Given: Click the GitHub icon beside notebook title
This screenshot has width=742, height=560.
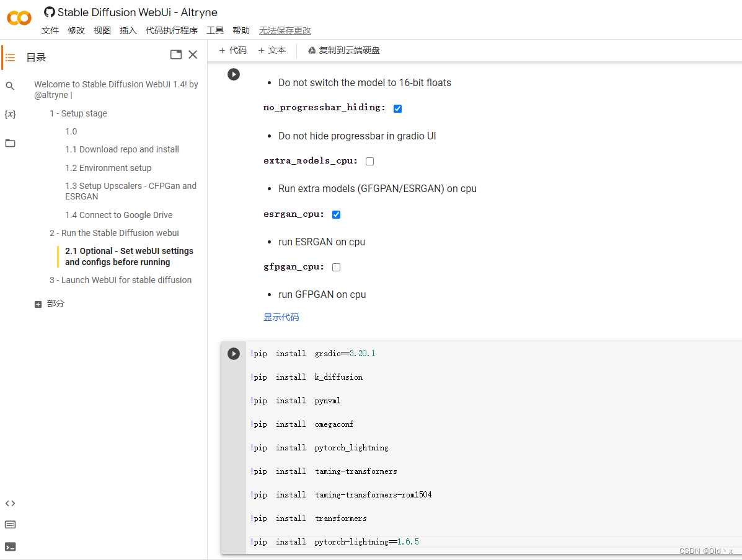Looking at the screenshot, I should pos(49,12).
